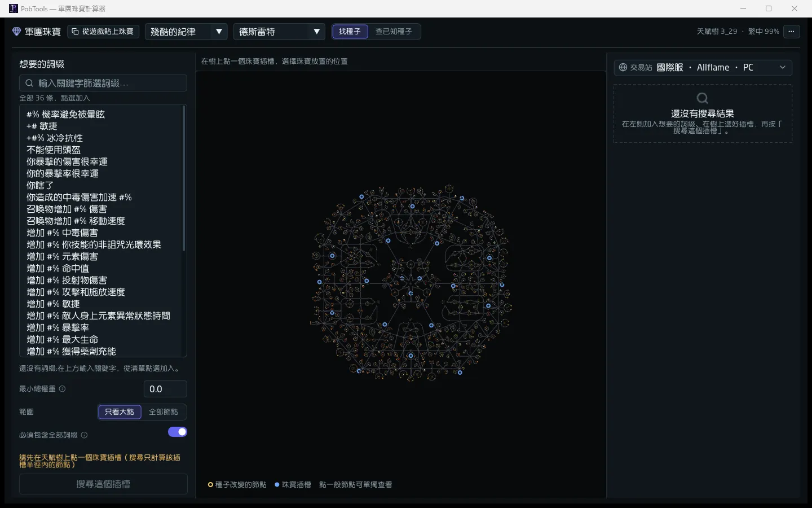Click the keyword filter search field

click(103, 83)
